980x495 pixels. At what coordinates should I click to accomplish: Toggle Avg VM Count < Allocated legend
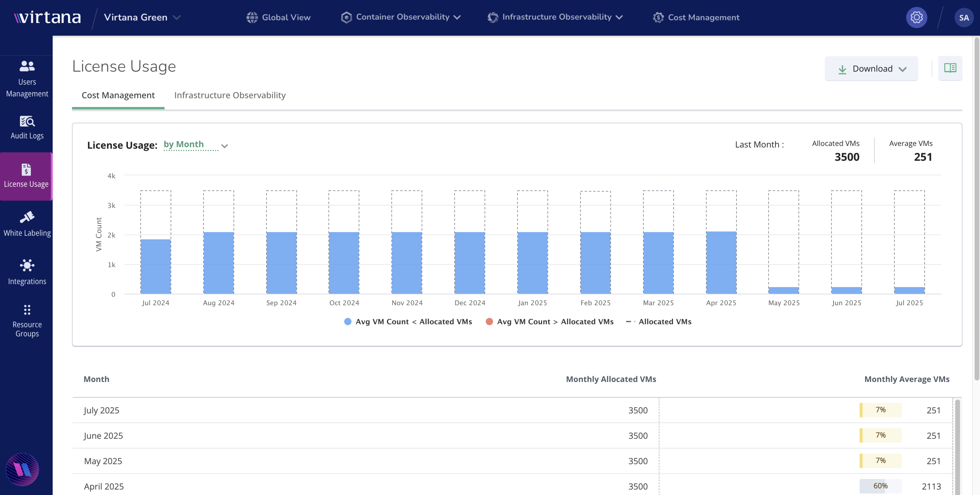coord(408,322)
